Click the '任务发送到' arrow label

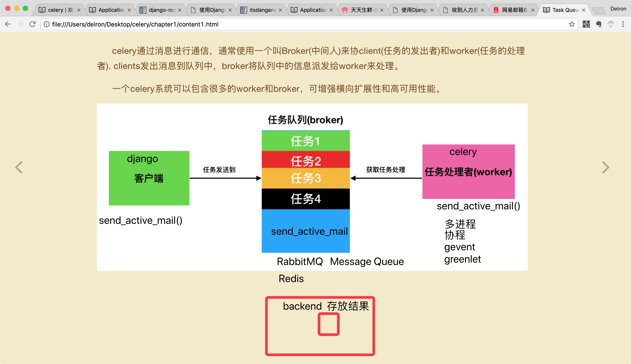coord(219,170)
